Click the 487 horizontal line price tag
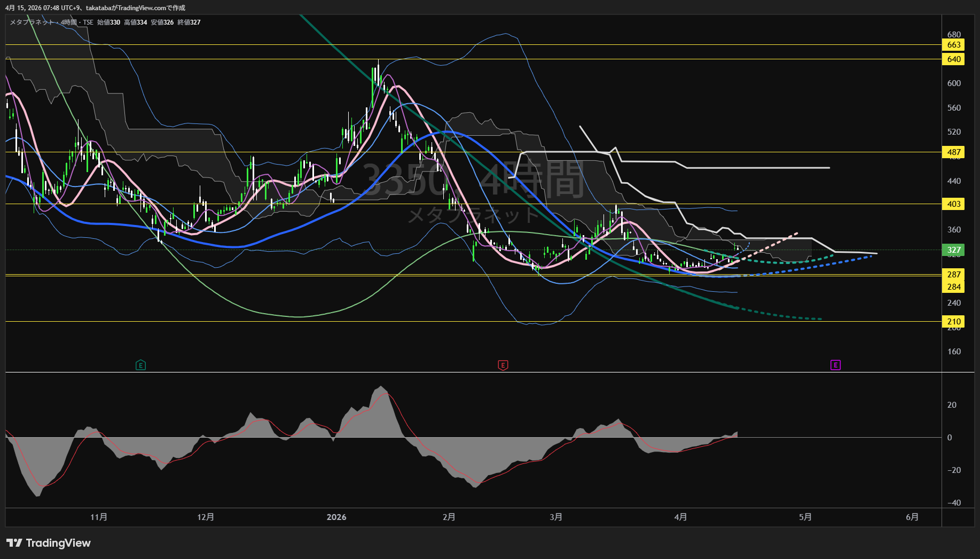Viewport: 980px width, 559px height. 953,152
